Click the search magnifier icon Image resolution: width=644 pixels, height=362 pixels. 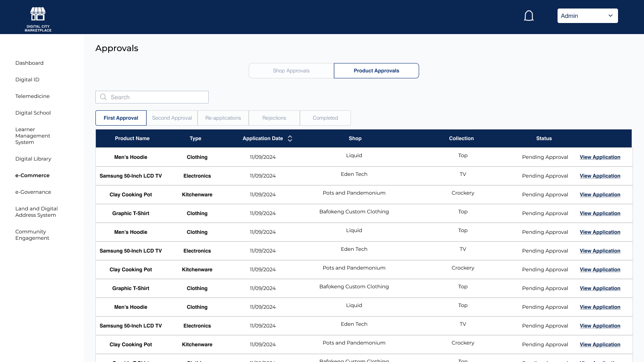coord(103,97)
